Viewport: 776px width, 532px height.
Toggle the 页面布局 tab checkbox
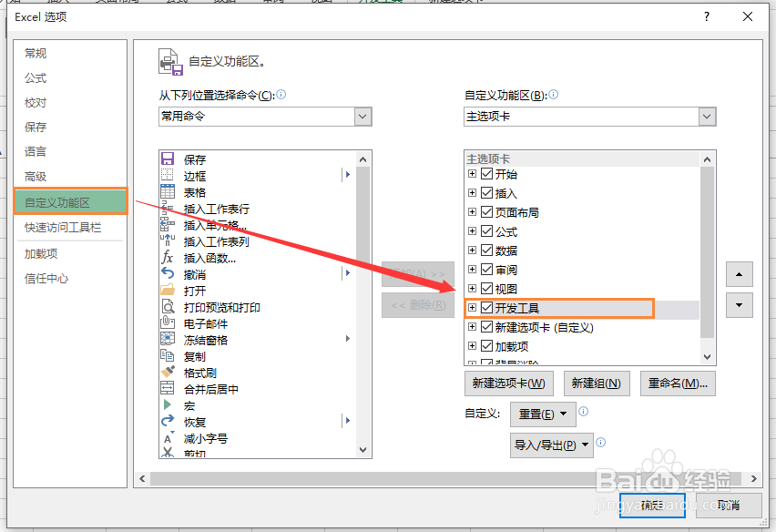[487, 212]
